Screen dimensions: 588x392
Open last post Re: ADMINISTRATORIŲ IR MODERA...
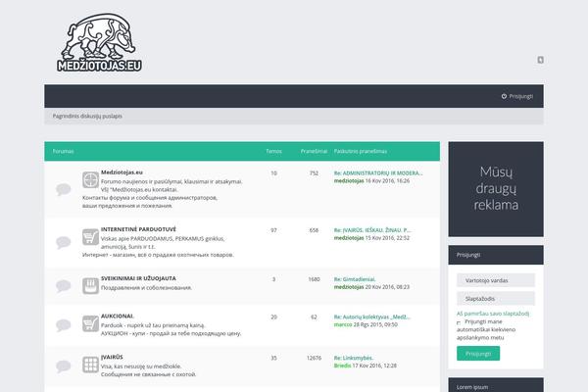pos(378,173)
